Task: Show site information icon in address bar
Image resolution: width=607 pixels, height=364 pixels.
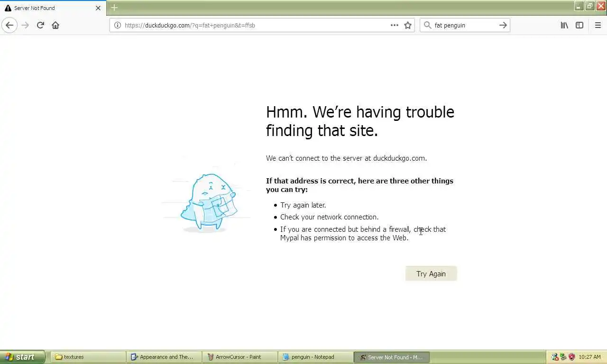Action: tap(117, 25)
